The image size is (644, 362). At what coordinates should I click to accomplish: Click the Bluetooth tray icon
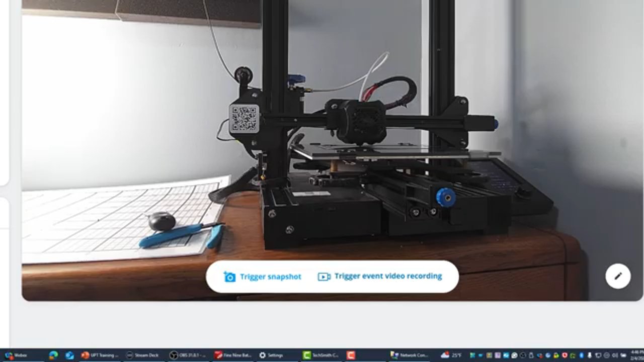point(581,355)
